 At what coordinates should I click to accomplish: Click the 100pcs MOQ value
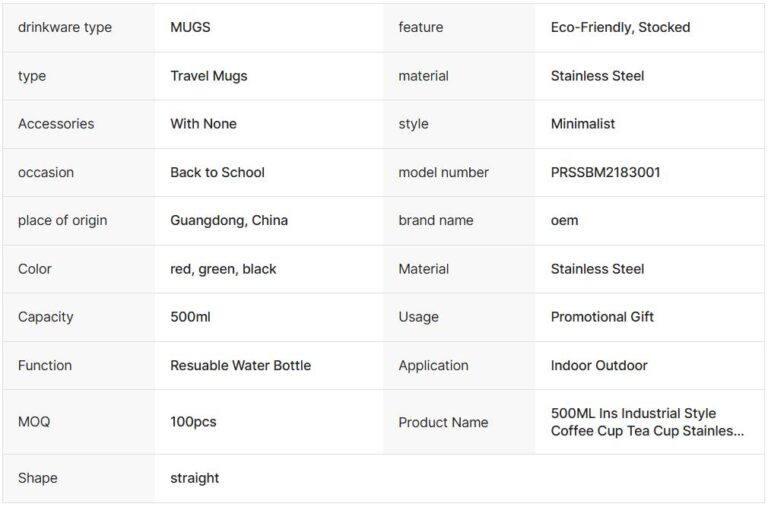pyautogui.click(x=193, y=422)
